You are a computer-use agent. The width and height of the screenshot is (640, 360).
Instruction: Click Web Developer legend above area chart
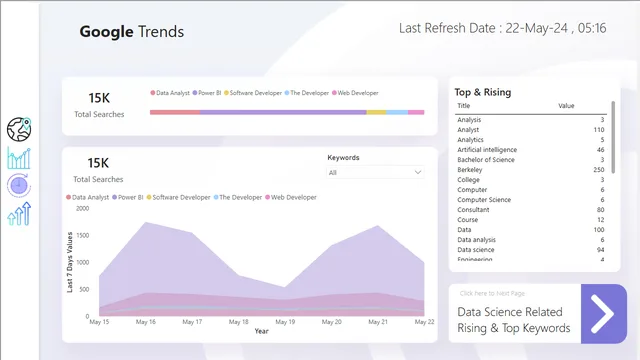(x=291, y=197)
